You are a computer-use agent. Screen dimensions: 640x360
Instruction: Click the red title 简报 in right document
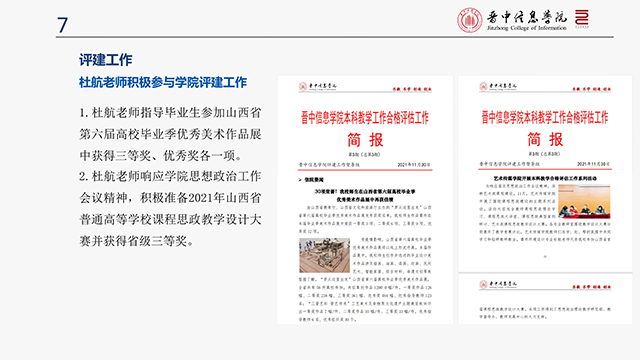(x=545, y=140)
